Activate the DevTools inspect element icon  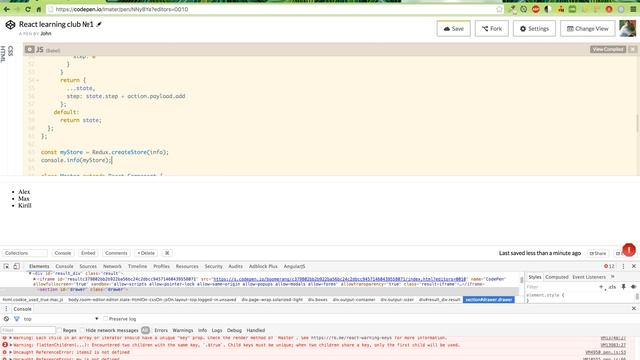[x=6, y=266]
